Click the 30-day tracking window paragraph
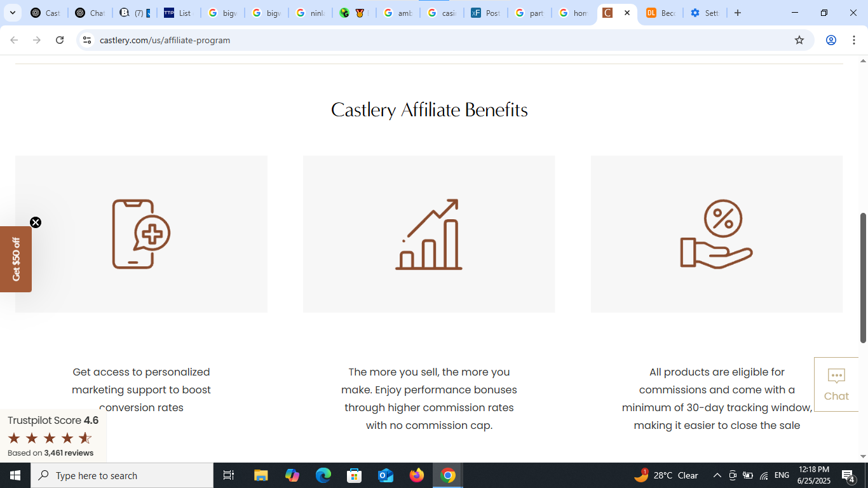This screenshot has width=868, height=488. (x=717, y=398)
